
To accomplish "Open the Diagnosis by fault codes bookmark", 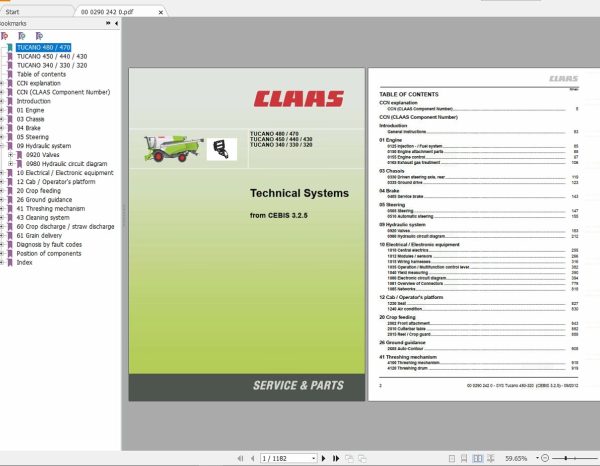I will [49, 244].
